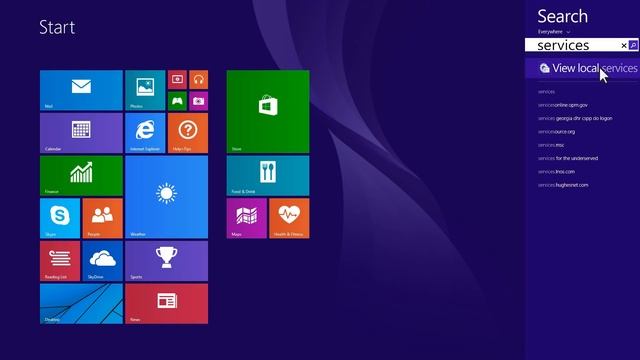This screenshot has height=360, width=640.
Task: Open the Food & Drink tile
Action: 268,176
